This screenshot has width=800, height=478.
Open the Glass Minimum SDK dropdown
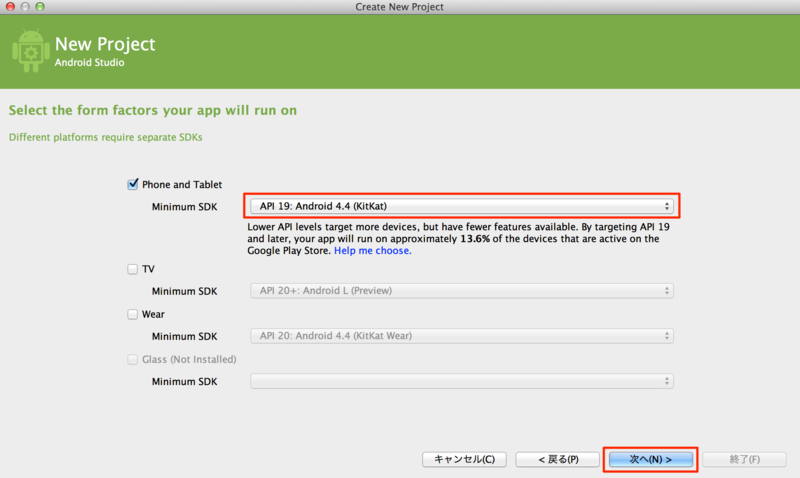(462, 381)
